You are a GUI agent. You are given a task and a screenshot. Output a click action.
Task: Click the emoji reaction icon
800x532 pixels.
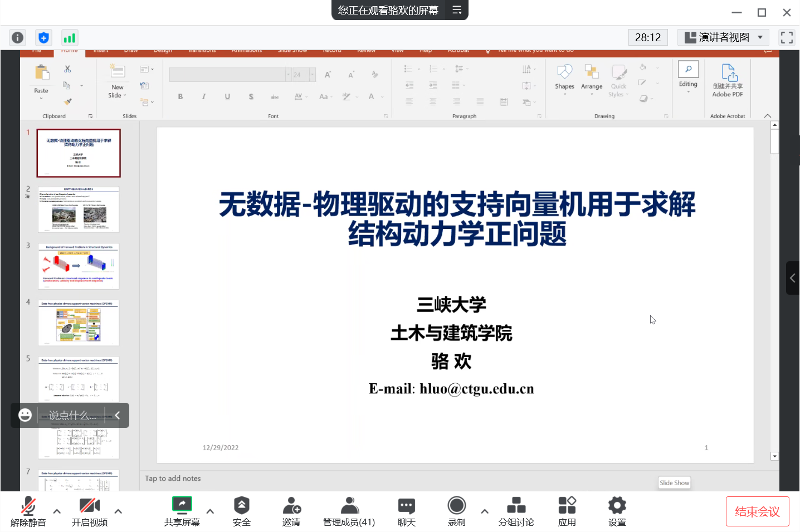(x=25, y=415)
